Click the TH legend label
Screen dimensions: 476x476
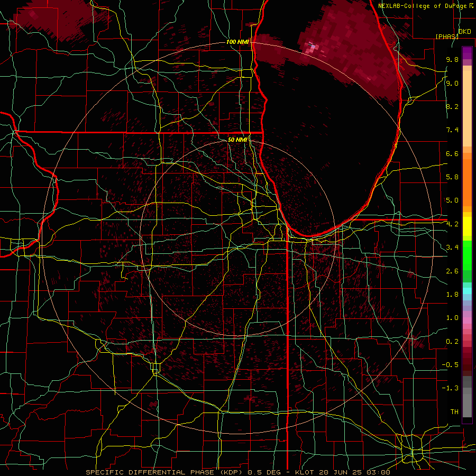pos(454,412)
